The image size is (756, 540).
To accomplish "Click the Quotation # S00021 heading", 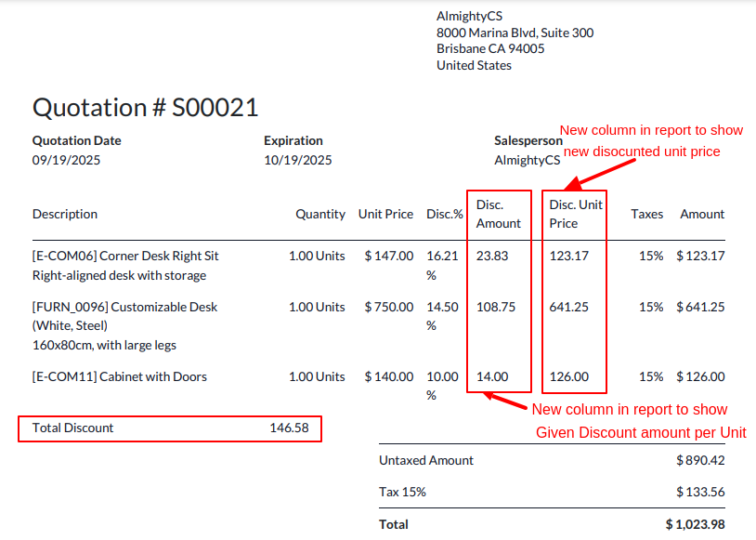I will 145,107.
